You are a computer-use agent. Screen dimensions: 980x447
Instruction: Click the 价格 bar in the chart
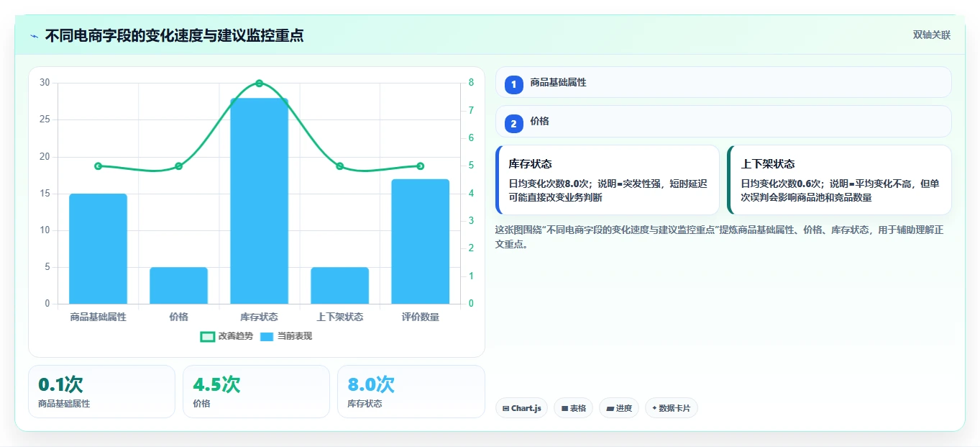[x=178, y=286]
